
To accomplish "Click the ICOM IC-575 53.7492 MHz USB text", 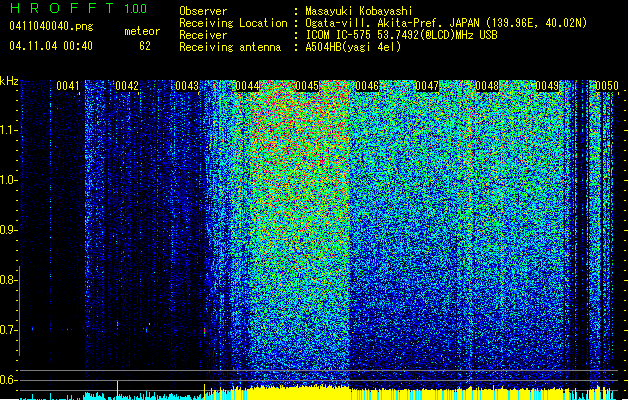I will [x=401, y=35].
